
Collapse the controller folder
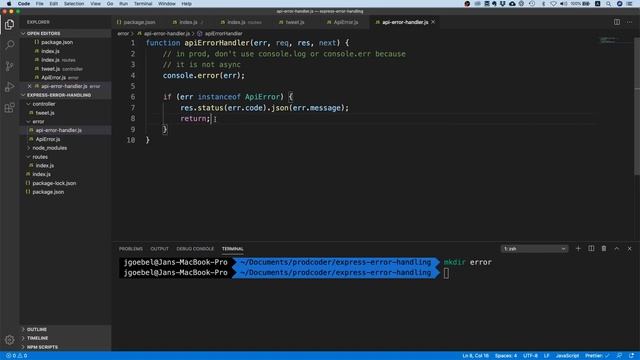tap(44, 104)
